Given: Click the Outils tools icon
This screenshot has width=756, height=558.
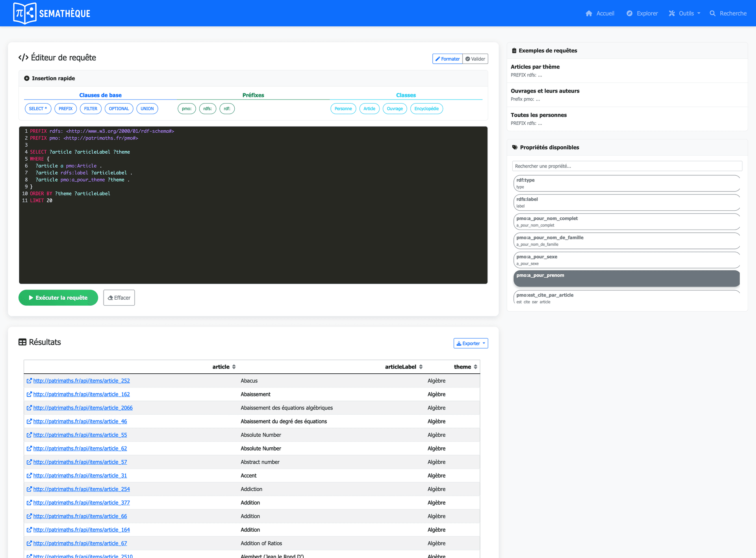Looking at the screenshot, I should pyautogui.click(x=672, y=13).
